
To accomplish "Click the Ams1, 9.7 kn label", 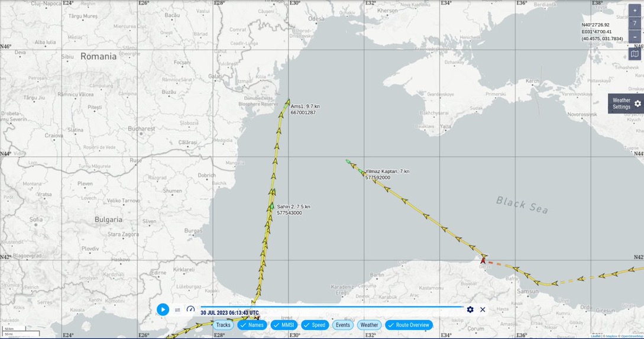I will pos(305,106).
